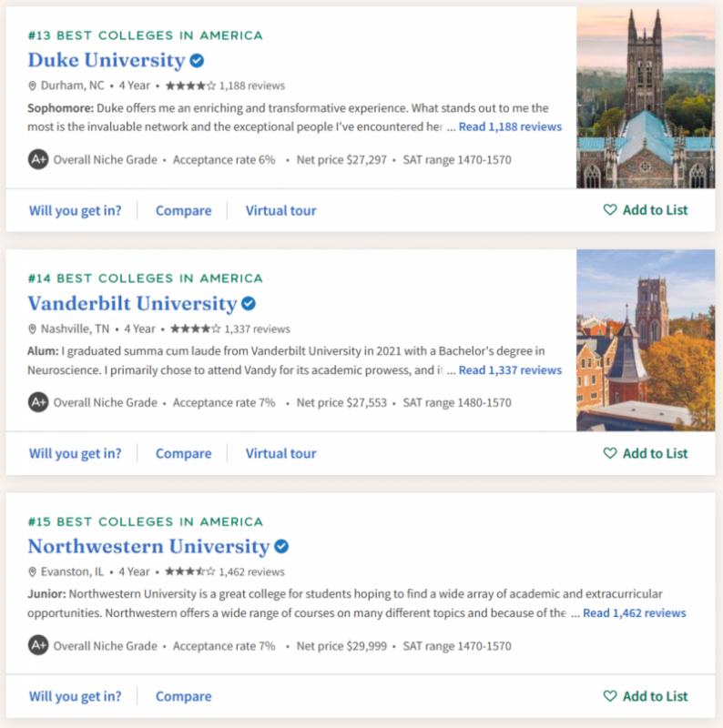Click the location pin beside Nashville, TN
The width and height of the screenshot is (723, 728).
pos(32,329)
